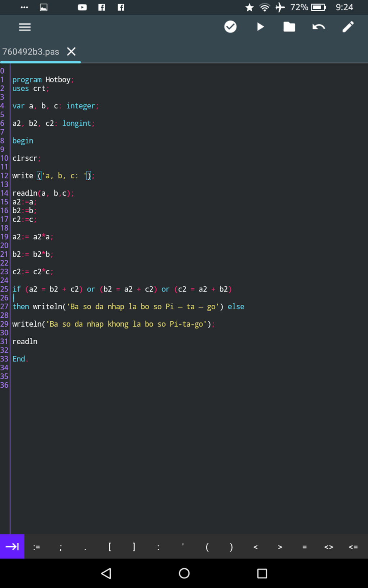Click the 9:24 clock in status bar

click(344, 7)
